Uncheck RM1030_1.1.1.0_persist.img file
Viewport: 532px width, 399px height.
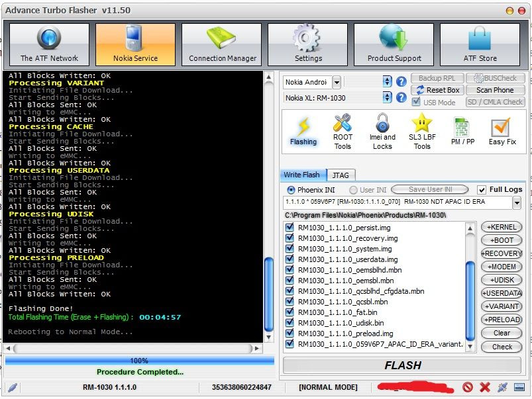[x=290, y=227]
